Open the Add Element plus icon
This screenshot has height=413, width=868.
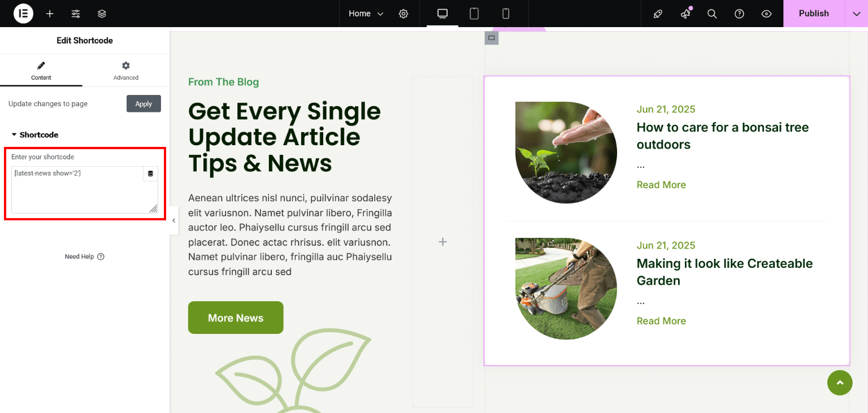50,14
